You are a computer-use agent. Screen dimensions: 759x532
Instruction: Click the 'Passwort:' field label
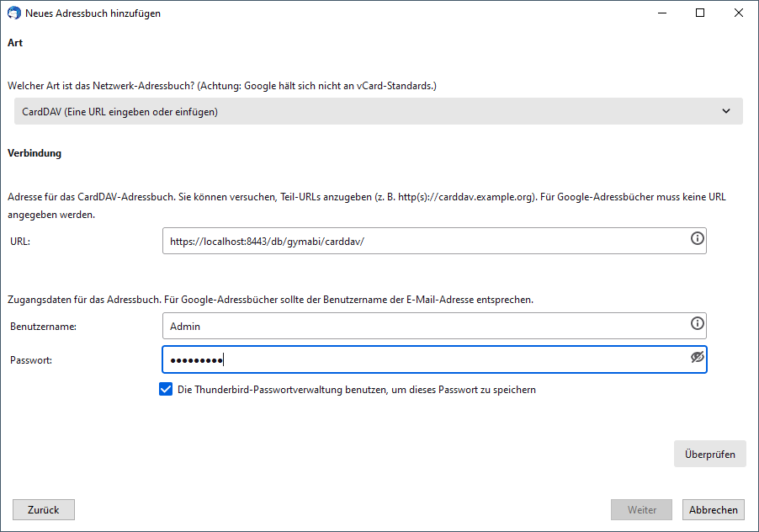[x=32, y=360]
